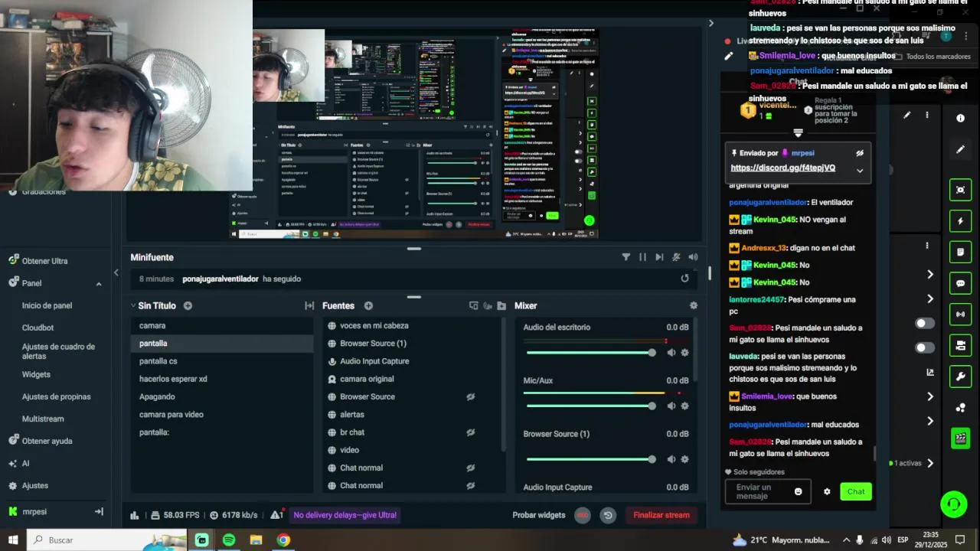Image resolution: width=980 pixels, height=551 pixels.
Task: Click No delivery delays—give Ultra banner
Action: tap(345, 515)
